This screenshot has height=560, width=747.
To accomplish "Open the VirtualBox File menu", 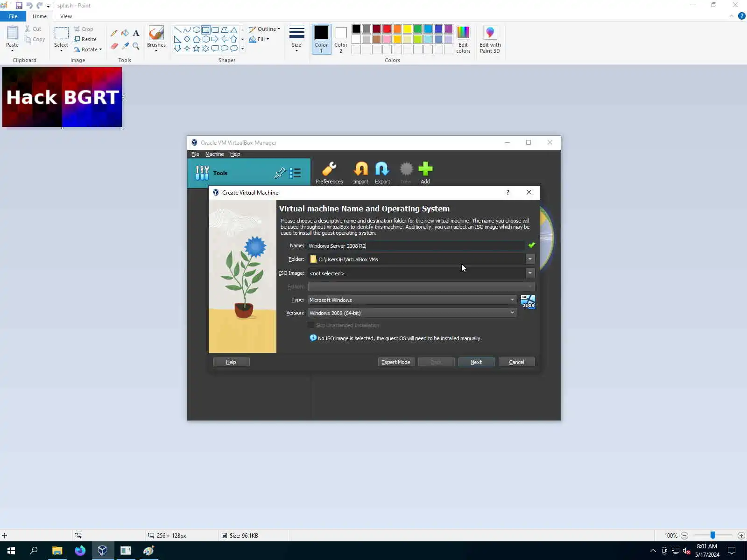I will tap(195, 154).
